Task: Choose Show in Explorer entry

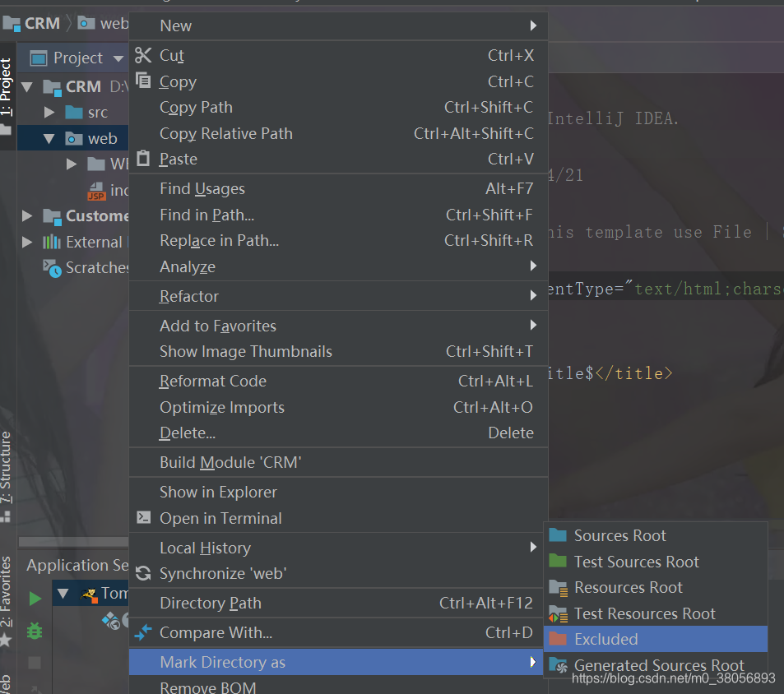Action: click(338, 493)
